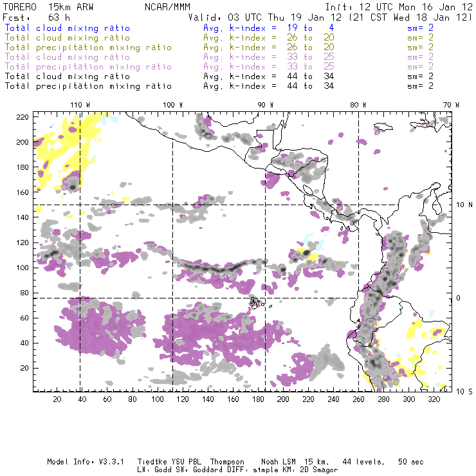476x476 pixels.
Task: Click the 'Noah LSM 15 km, 44 levels, 50 sec' text
Action: (342, 462)
